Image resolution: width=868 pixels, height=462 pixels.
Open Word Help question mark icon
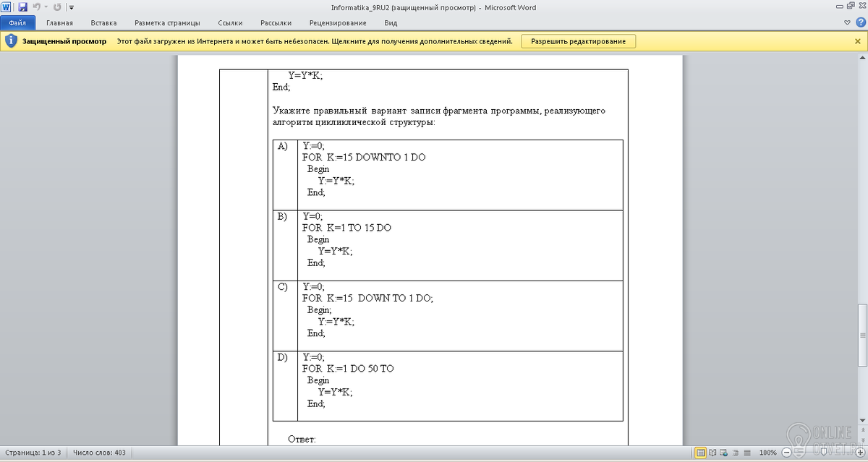coord(860,23)
